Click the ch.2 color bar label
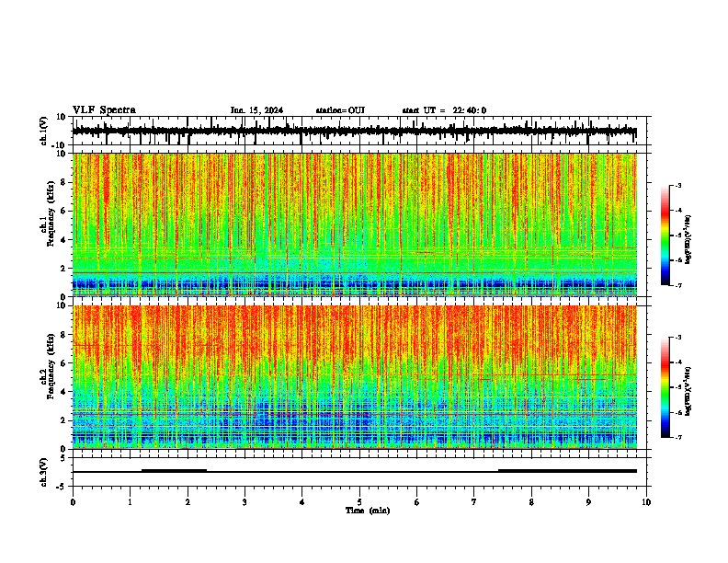The image size is (728, 563). pyautogui.click(x=688, y=391)
